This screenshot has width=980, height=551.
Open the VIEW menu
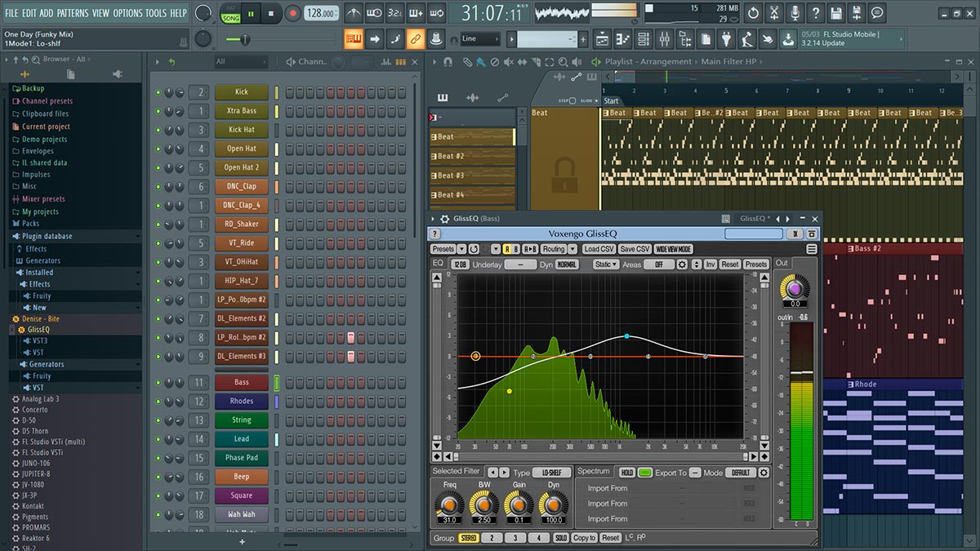(100, 13)
